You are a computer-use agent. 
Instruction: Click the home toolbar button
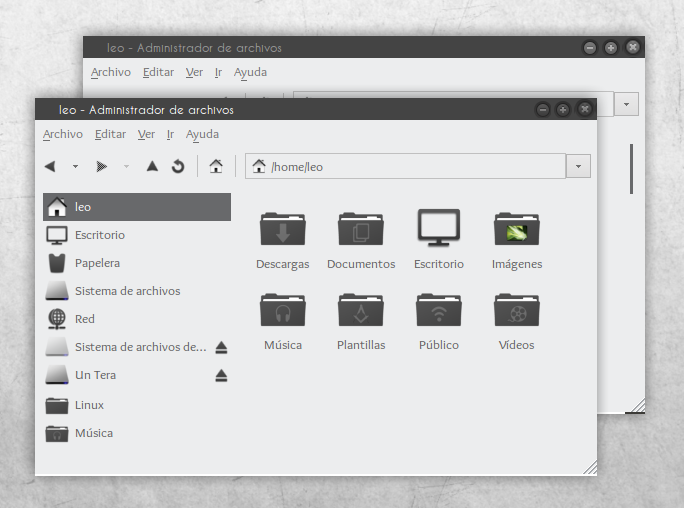click(x=216, y=166)
